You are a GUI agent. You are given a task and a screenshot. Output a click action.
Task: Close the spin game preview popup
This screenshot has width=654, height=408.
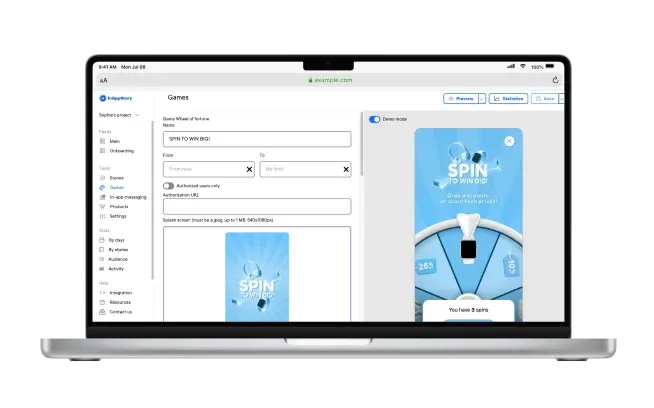(x=509, y=141)
